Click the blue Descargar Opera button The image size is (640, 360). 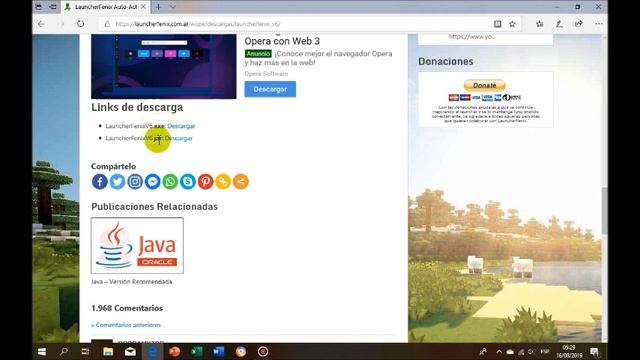pos(270,89)
